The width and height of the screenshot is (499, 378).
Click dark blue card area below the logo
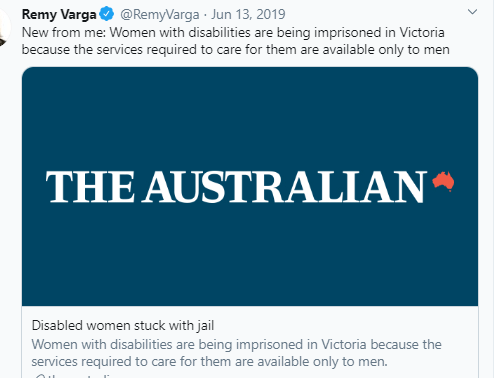250,255
